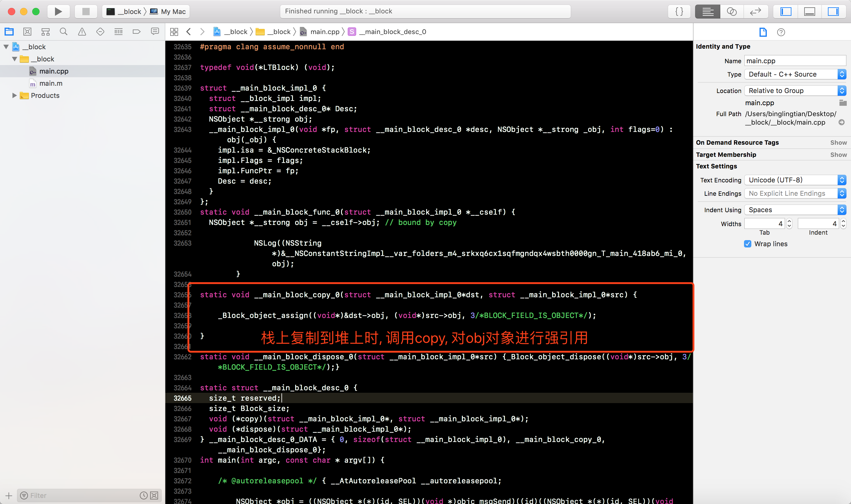Image resolution: width=851 pixels, height=504 pixels.
Task: Show the Breakpoint navigator
Action: click(x=136, y=32)
